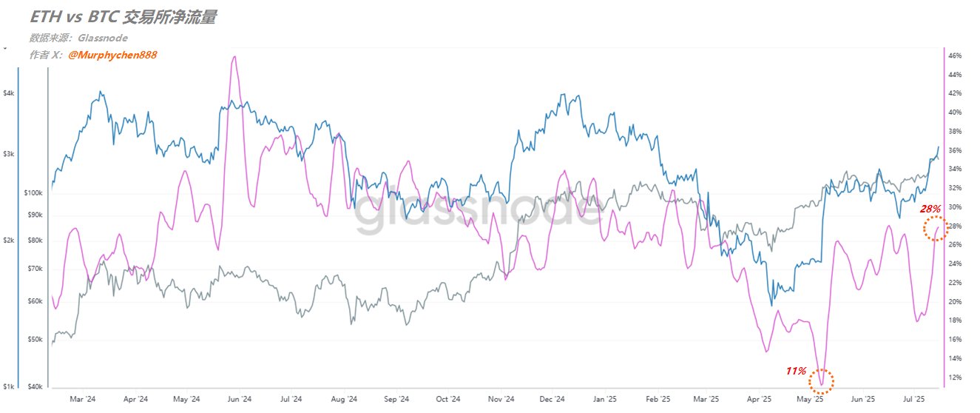The image size is (980, 413).
Task: Click the red 11% annotation label
Action: (796, 370)
